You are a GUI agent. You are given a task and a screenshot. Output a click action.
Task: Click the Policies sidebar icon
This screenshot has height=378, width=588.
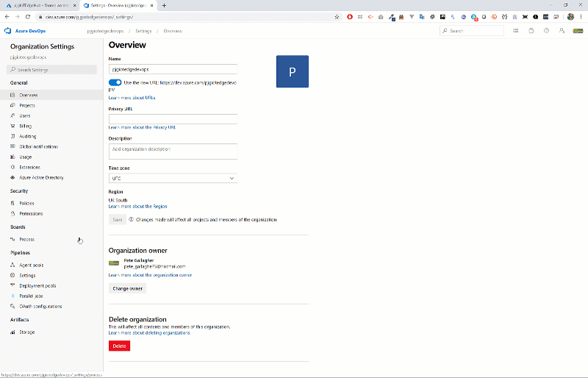[12, 203]
